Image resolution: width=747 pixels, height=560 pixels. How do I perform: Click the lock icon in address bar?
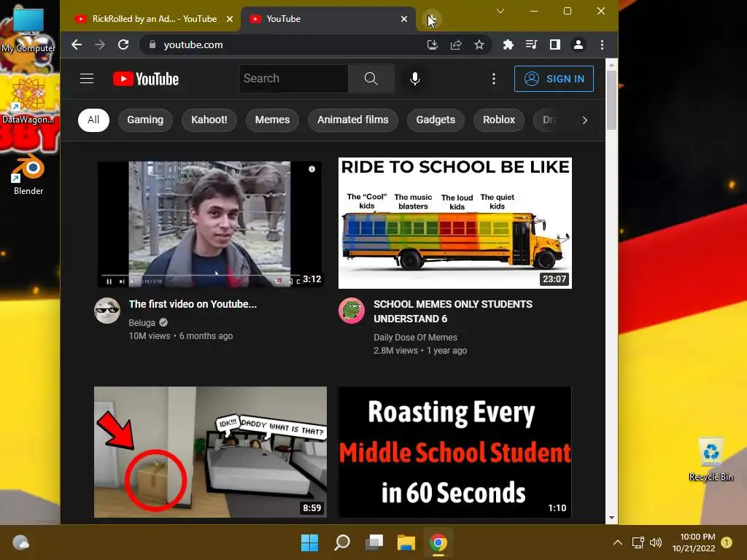click(152, 44)
